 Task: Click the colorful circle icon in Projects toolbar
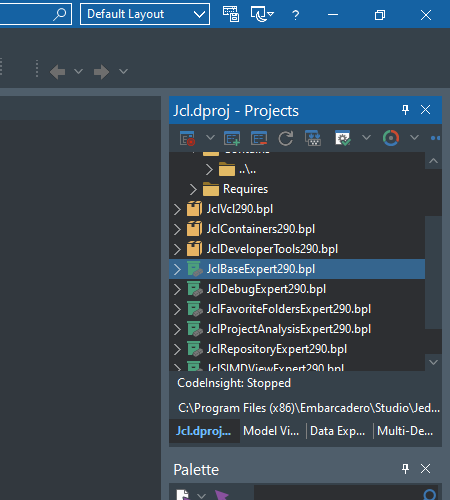391,138
